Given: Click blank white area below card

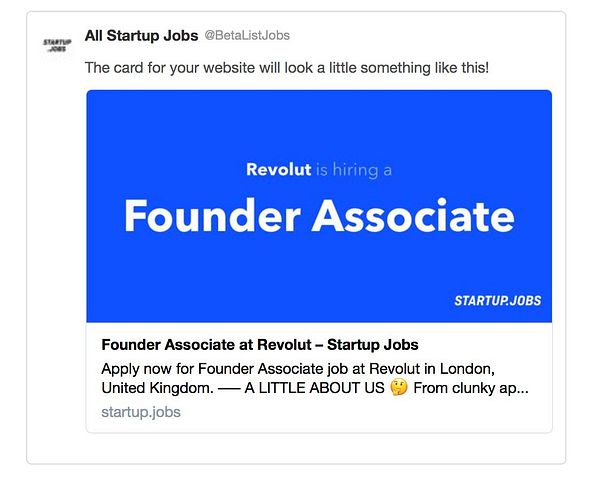Looking at the screenshot, I should click(300, 448).
